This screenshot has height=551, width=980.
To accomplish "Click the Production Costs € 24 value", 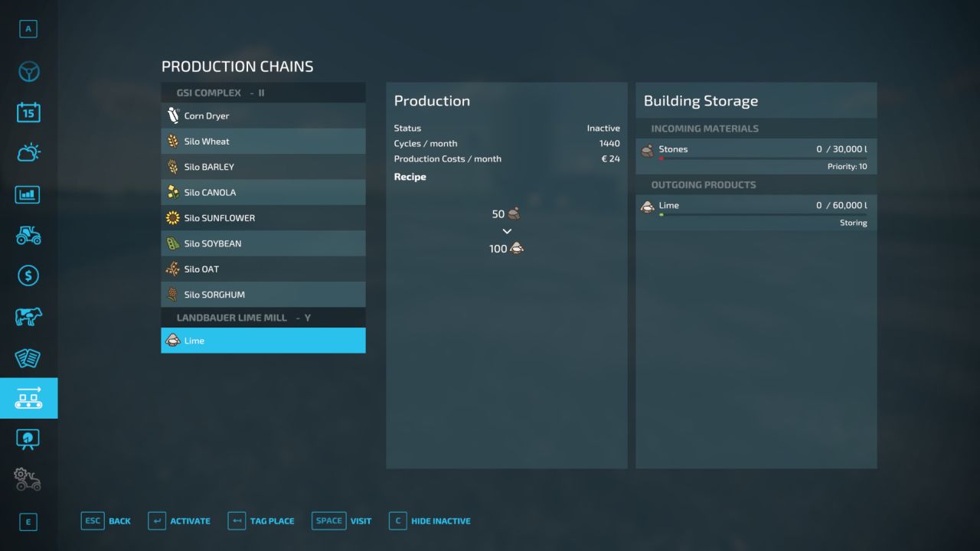I will (610, 159).
